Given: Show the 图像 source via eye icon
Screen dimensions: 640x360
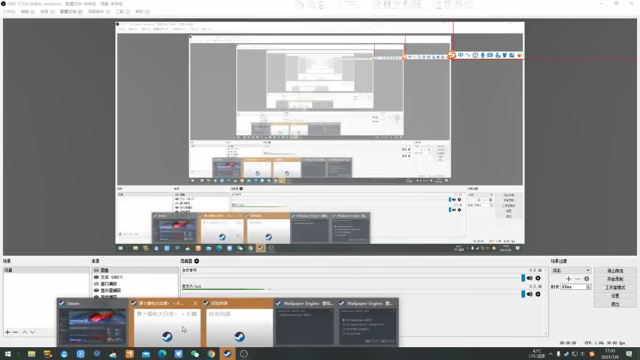Looking at the screenshot, I should pos(96,270).
